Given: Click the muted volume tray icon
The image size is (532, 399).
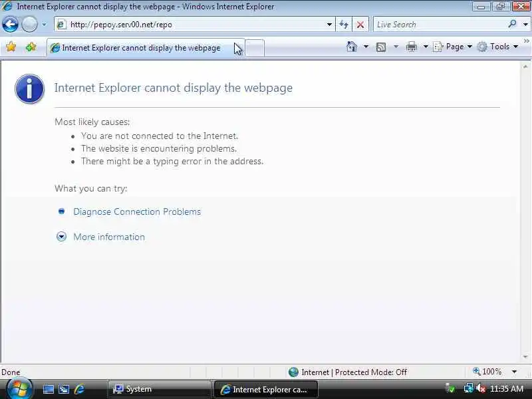Looking at the screenshot, I should [x=480, y=388].
